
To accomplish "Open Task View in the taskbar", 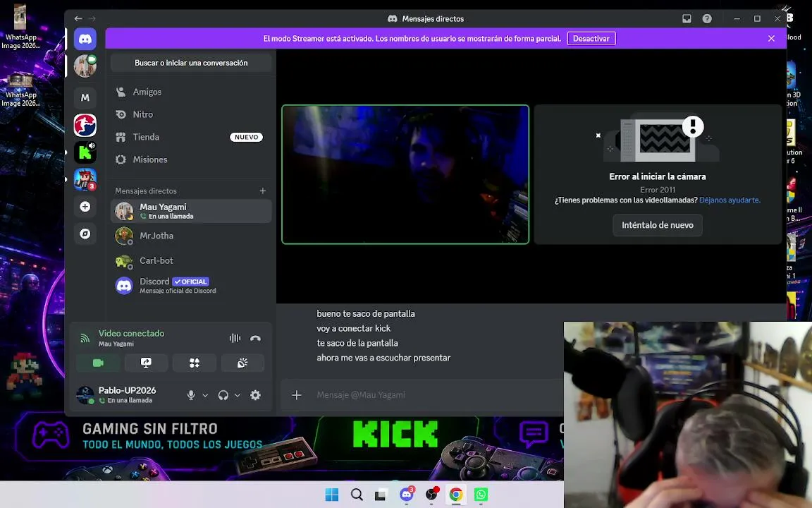I will 381,495.
